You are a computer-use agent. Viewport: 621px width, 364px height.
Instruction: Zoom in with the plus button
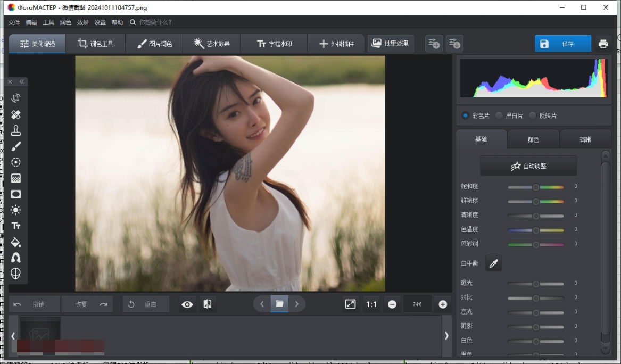pos(443,304)
